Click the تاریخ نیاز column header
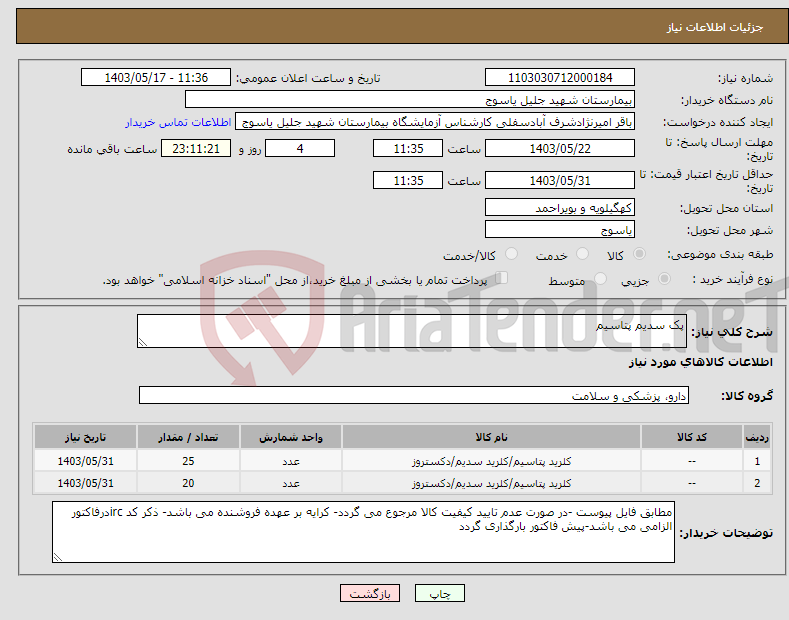Viewport: 789px width, 620px height. 85,437
